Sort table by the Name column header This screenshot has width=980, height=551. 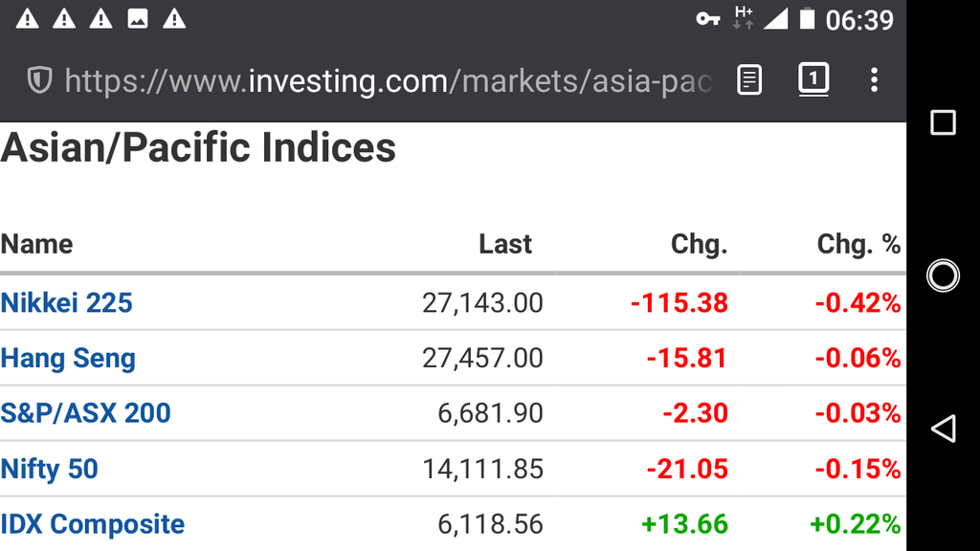point(36,244)
